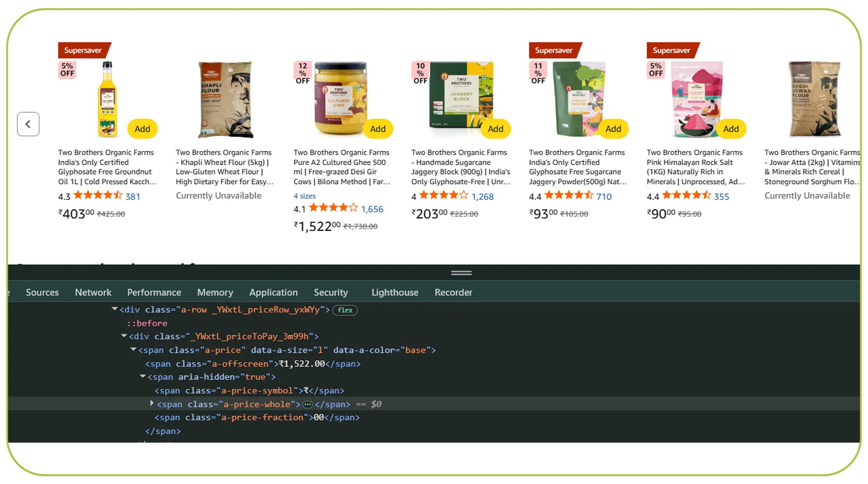Viewport: 868px width, 484px height.
Task: Switch to the Application DevTools tab
Action: coord(274,292)
